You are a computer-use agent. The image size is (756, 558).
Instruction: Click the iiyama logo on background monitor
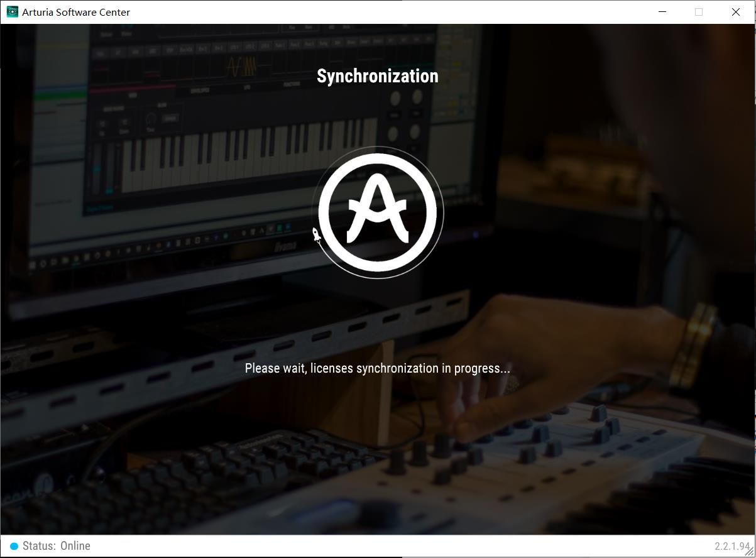pos(285,246)
